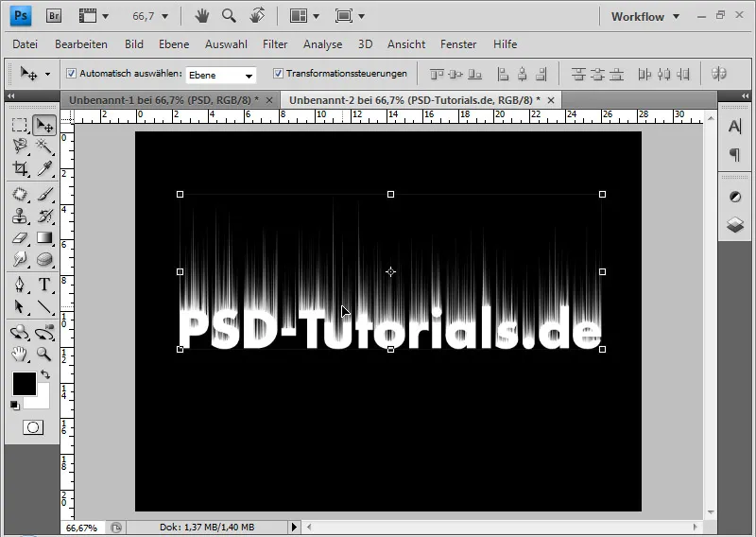
Task: Open the Ebene menu
Action: [174, 44]
